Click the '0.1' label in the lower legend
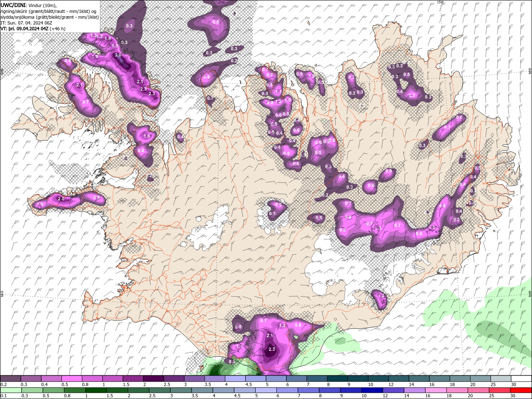This screenshot has height=399, width=532. [3, 396]
